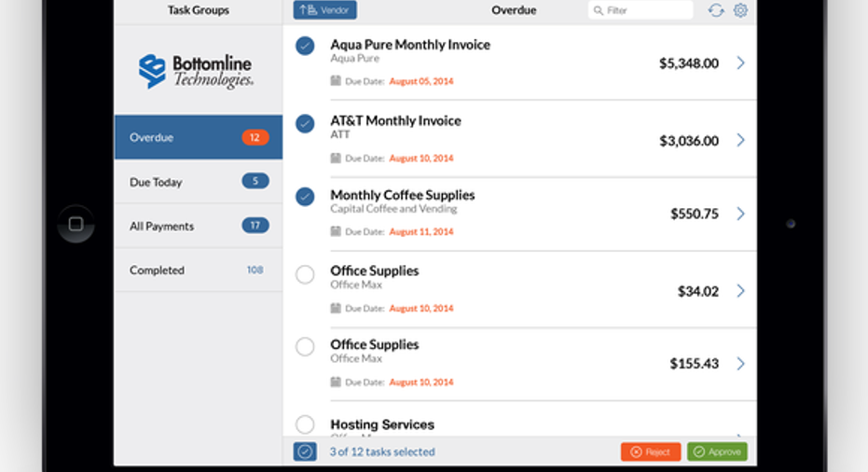The width and height of the screenshot is (868, 472).
Task: Expand Aqua Pure Monthly Invoice details chevron
Action: click(x=740, y=62)
